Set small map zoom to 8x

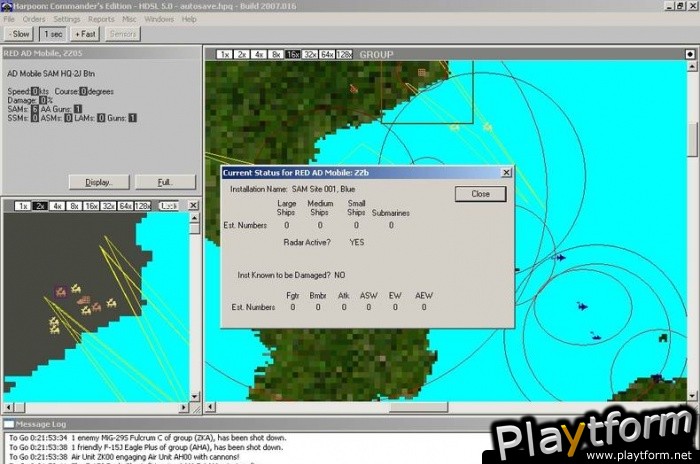[x=74, y=206]
